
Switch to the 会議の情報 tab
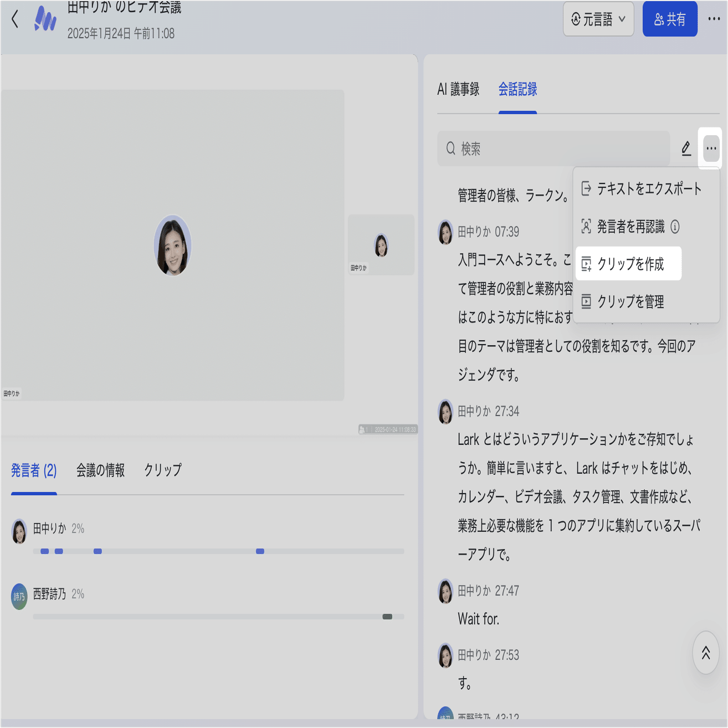tap(100, 470)
